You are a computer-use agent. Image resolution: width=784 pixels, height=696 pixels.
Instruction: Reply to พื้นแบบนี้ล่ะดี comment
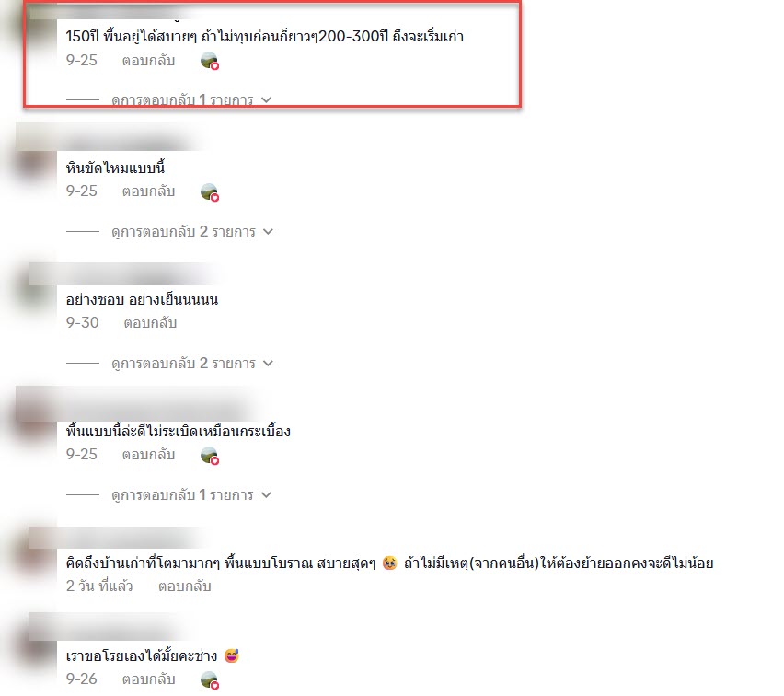(148, 455)
